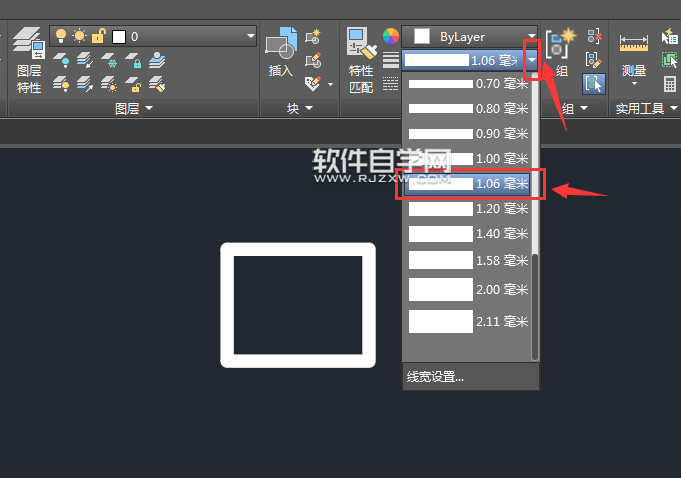The image size is (681, 478).
Task: Select the Freeze layer snowflake tool
Action: (x=109, y=60)
